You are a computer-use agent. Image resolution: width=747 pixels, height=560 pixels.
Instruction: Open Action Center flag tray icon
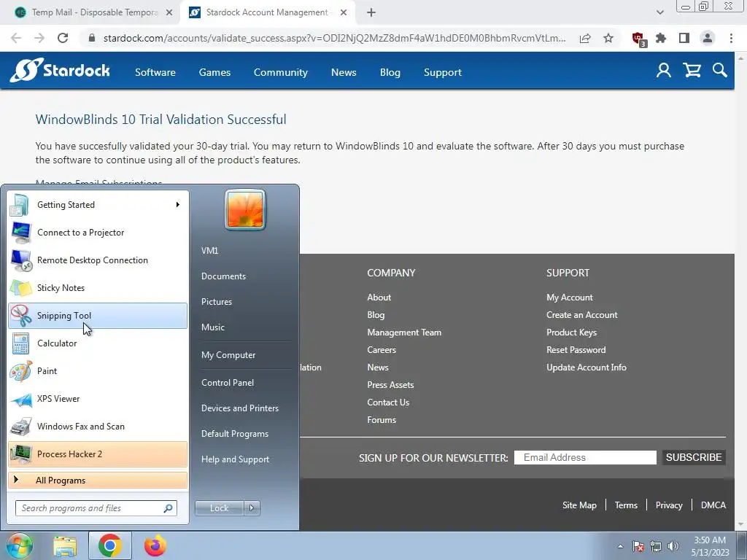(638, 546)
